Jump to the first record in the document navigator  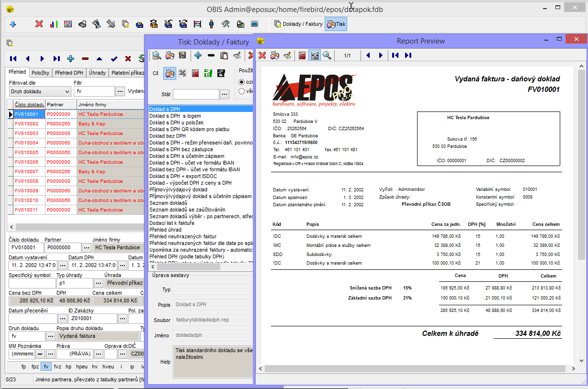click(x=13, y=59)
